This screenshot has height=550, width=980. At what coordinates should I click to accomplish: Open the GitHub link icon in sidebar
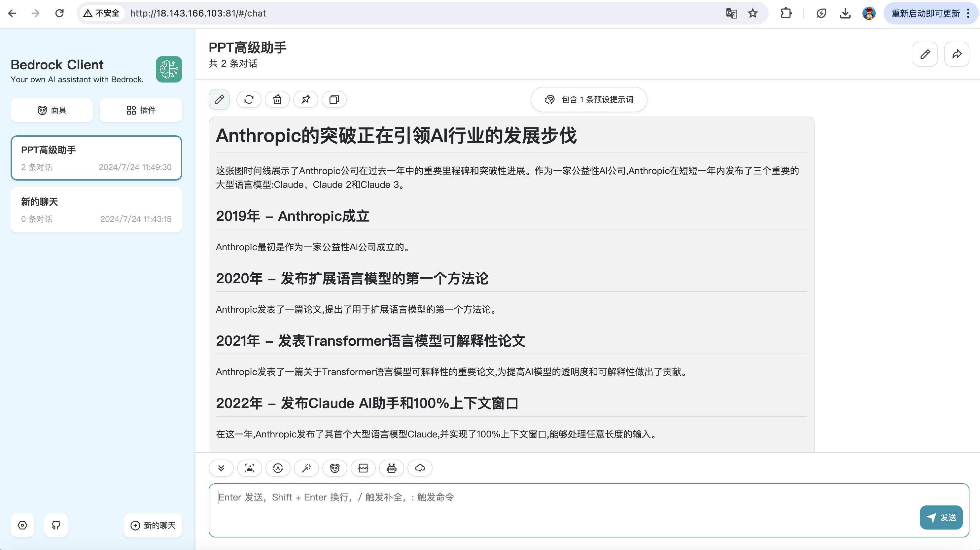click(x=56, y=526)
